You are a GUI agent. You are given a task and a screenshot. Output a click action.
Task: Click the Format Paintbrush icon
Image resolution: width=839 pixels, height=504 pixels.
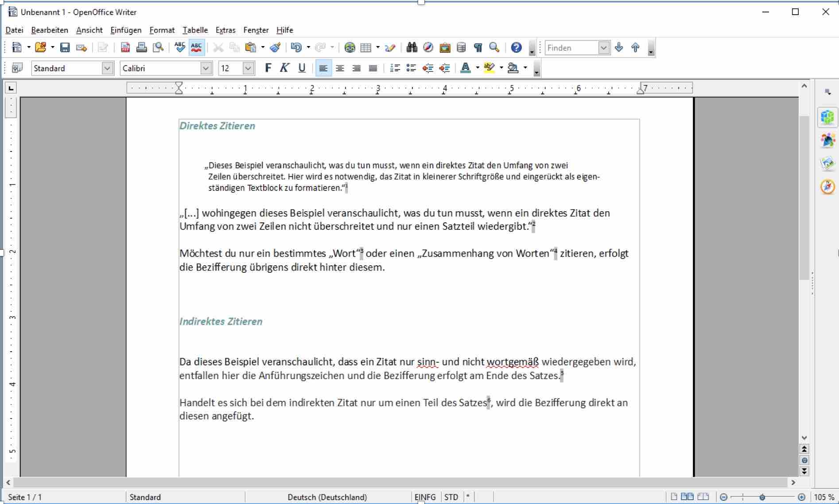point(275,48)
